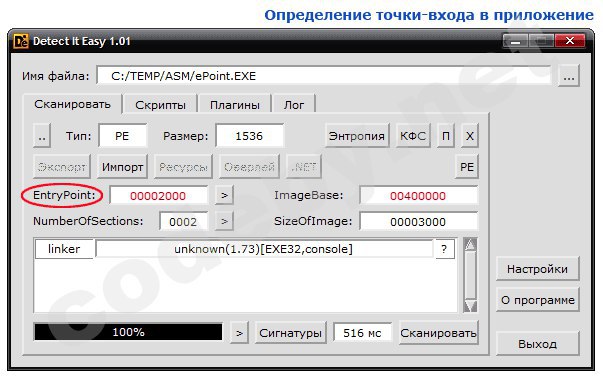Click the arrow button next to NumberOfSections

click(224, 222)
